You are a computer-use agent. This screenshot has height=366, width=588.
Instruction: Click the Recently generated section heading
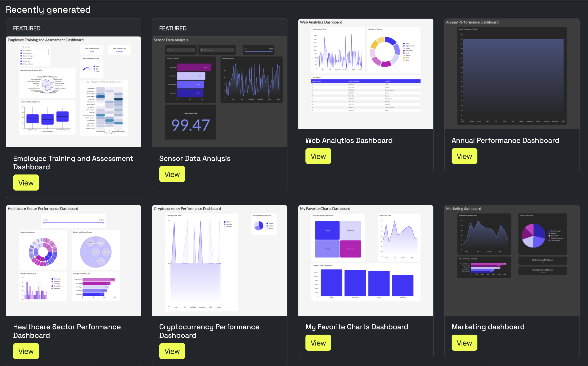pos(48,10)
